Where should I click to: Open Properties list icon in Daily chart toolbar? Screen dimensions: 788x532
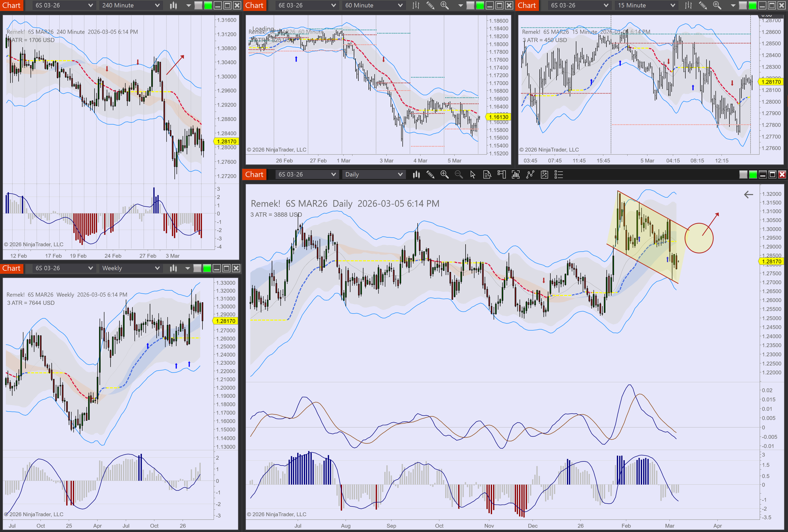(559, 175)
